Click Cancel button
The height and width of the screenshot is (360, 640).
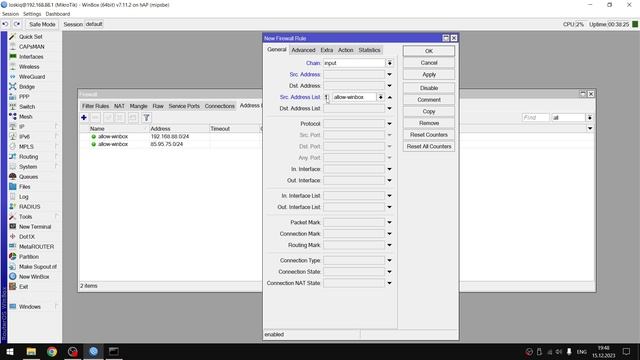coord(429,63)
